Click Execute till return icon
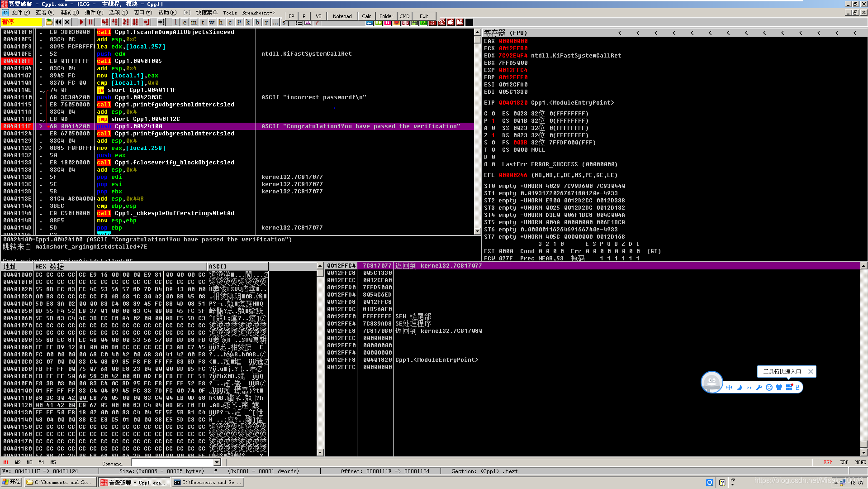The height and width of the screenshot is (489, 868). coord(147,22)
